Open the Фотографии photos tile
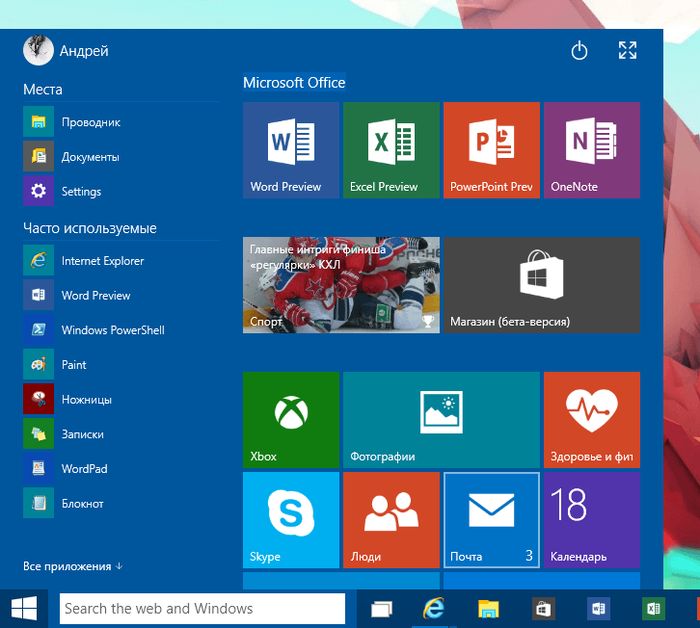Screen dimensions: 700x628 (x=442, y=420)
